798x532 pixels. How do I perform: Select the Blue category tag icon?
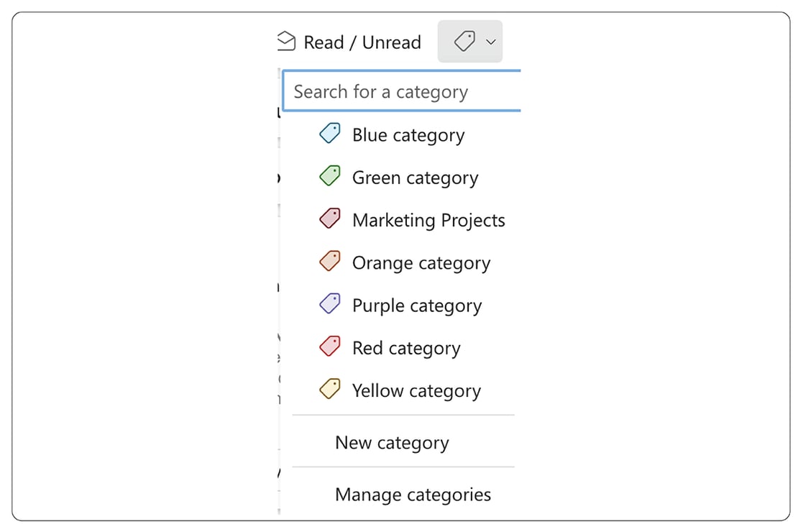click(329, 133)
